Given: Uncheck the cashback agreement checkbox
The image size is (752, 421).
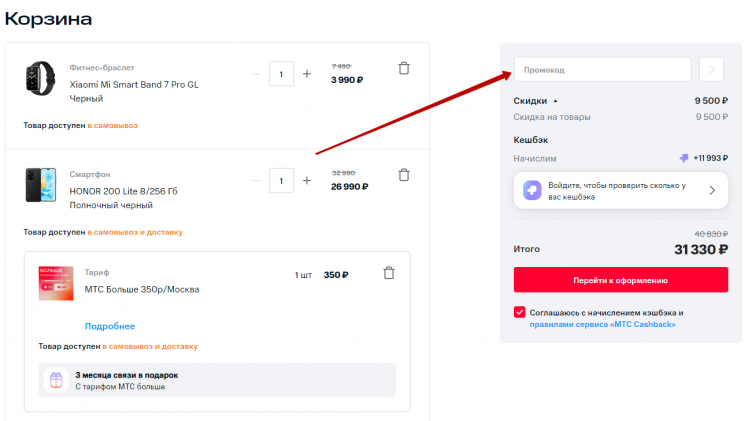Looking at the screenshot, I should tap(520, 312).
